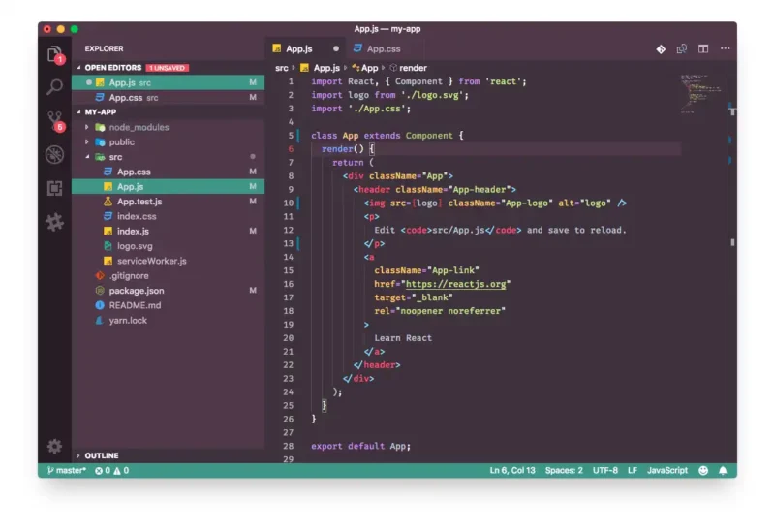The width and height of the screenshot is (775, 532).
Task: Click App.js in the breadcrumb path
Action: tap(326, 68)
